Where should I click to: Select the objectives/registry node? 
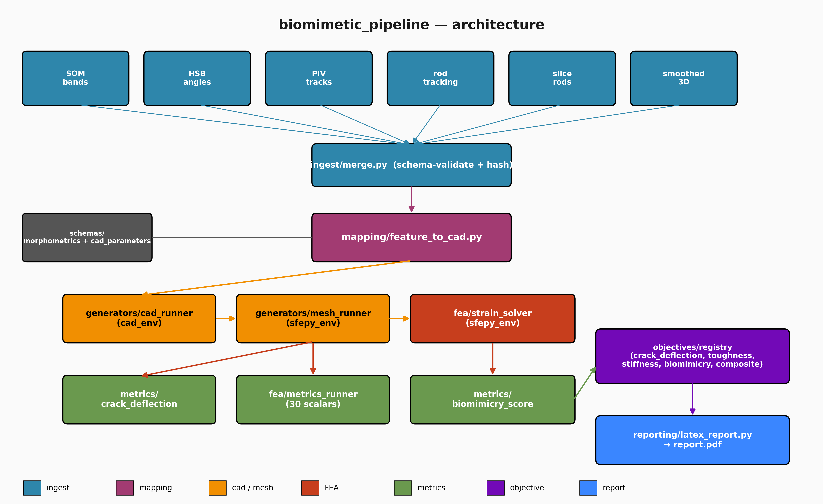click(x=692, y=356)
